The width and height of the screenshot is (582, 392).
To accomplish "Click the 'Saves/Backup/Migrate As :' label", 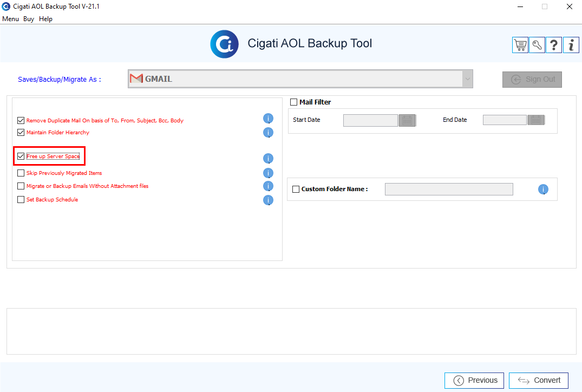I will coord(60,80).
